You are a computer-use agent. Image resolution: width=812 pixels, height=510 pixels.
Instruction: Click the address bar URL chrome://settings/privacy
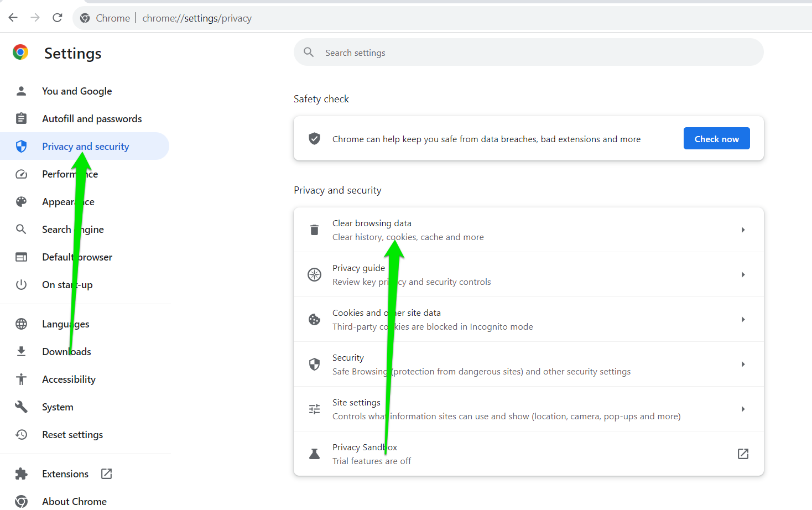tap(197, 18)
